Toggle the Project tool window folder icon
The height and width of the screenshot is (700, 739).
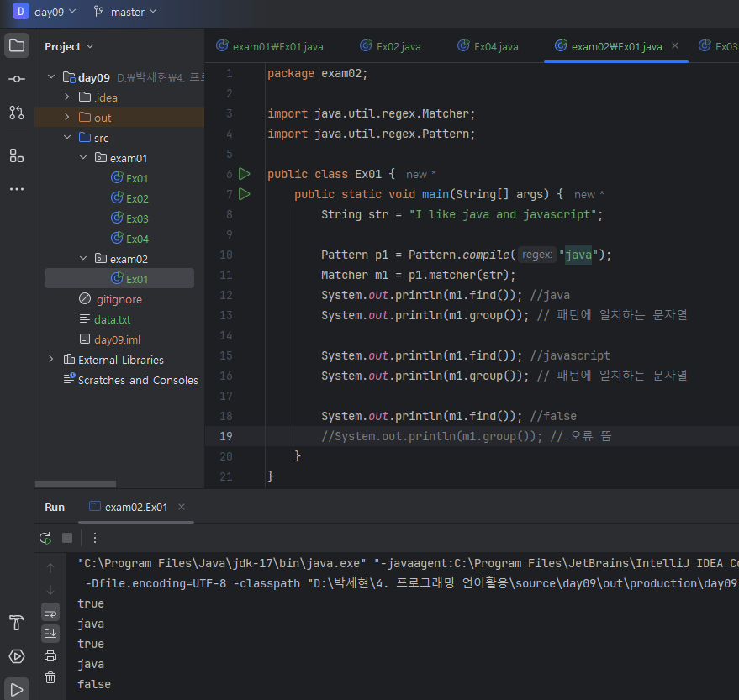17,45
